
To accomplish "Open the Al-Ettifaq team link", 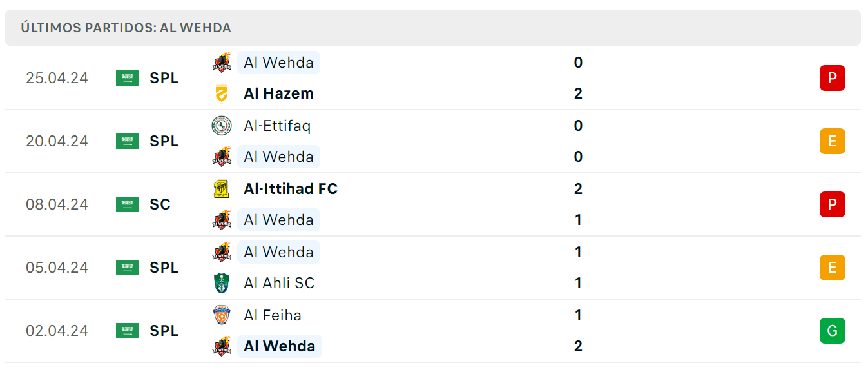I will pos(277,126).
